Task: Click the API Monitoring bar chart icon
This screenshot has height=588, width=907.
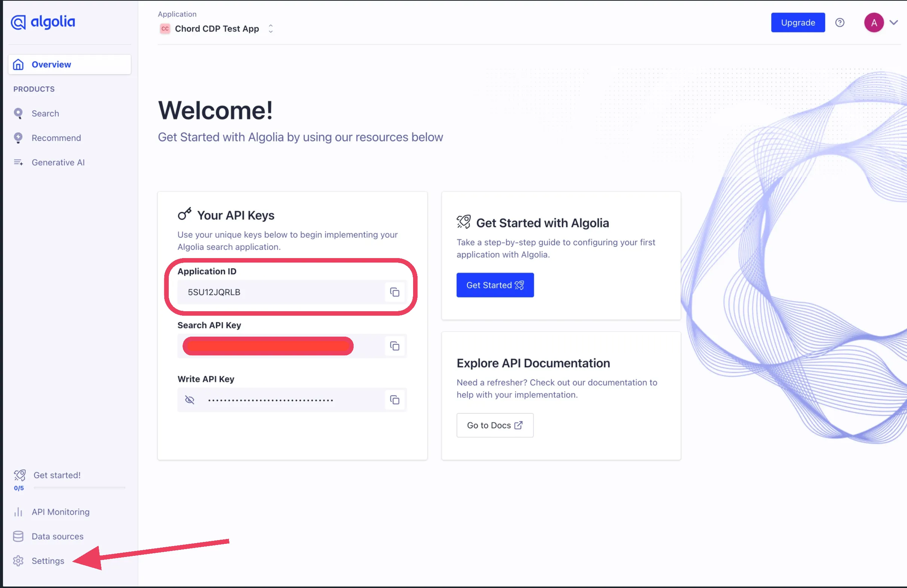Action: point(18,512)
